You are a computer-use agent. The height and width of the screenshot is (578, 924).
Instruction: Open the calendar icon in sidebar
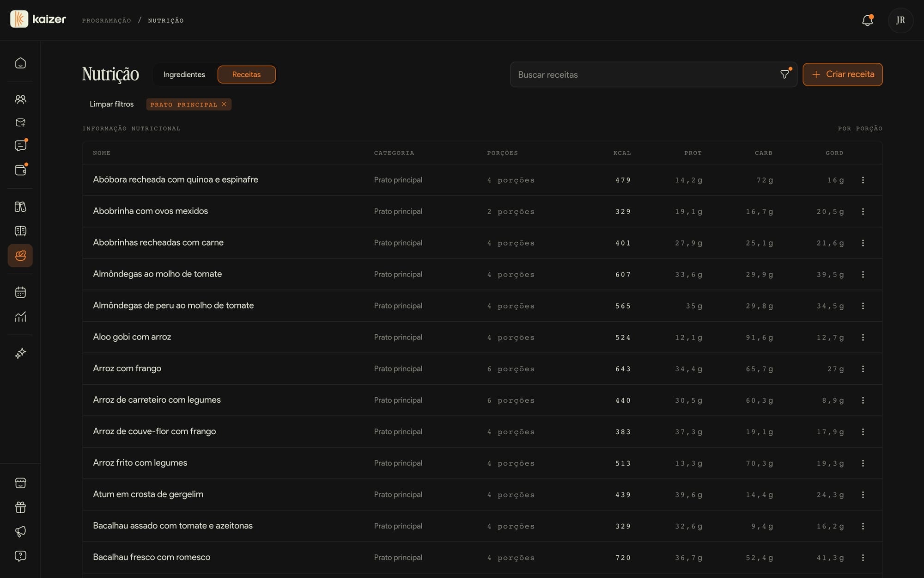[20, 292]
